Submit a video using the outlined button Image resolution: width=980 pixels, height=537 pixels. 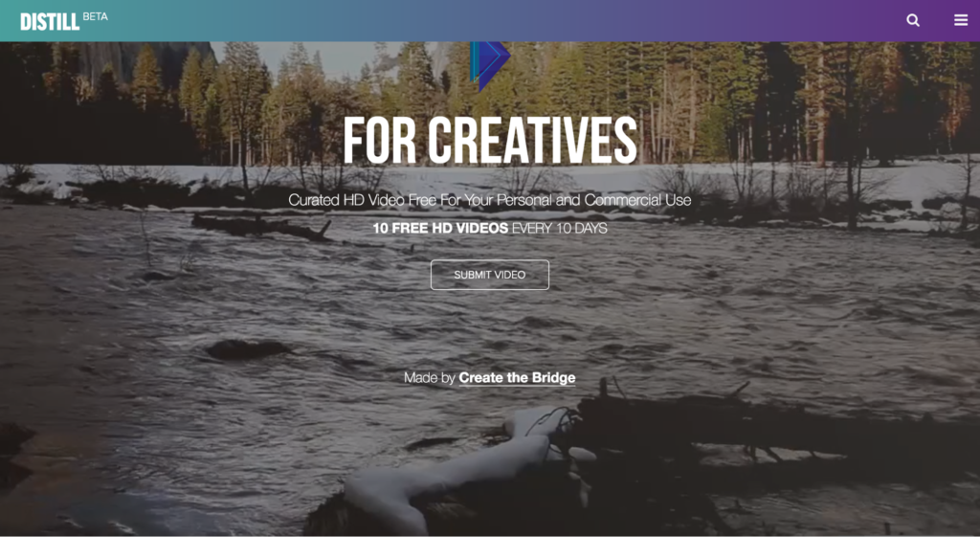pos(490,275)
